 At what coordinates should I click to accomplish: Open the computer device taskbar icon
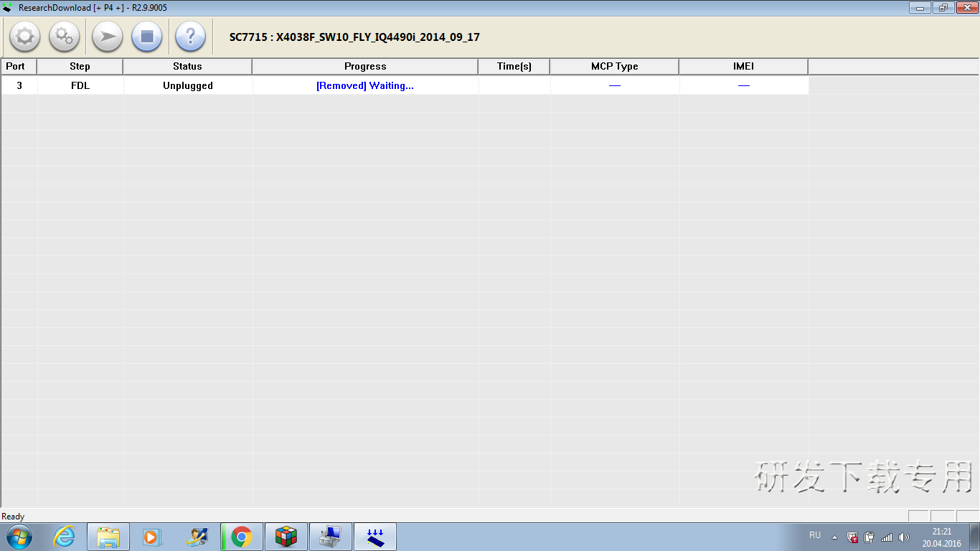[x=331, y=537]
